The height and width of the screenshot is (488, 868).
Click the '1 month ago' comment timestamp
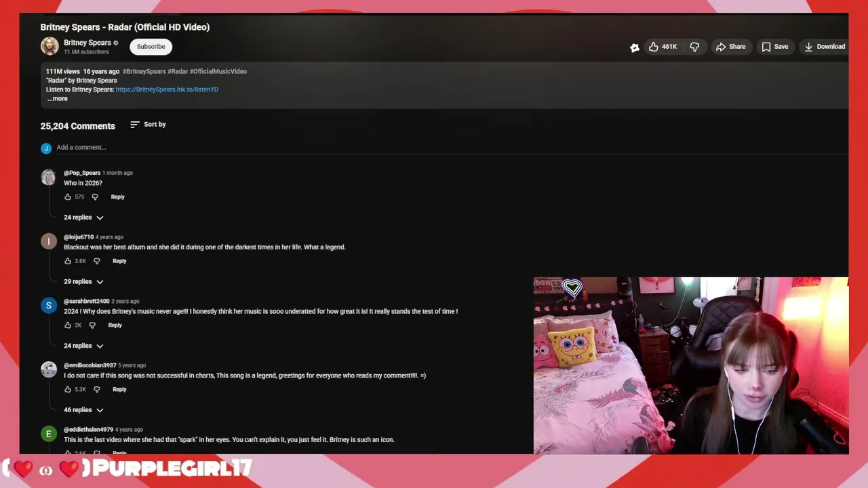click(117, 173)
